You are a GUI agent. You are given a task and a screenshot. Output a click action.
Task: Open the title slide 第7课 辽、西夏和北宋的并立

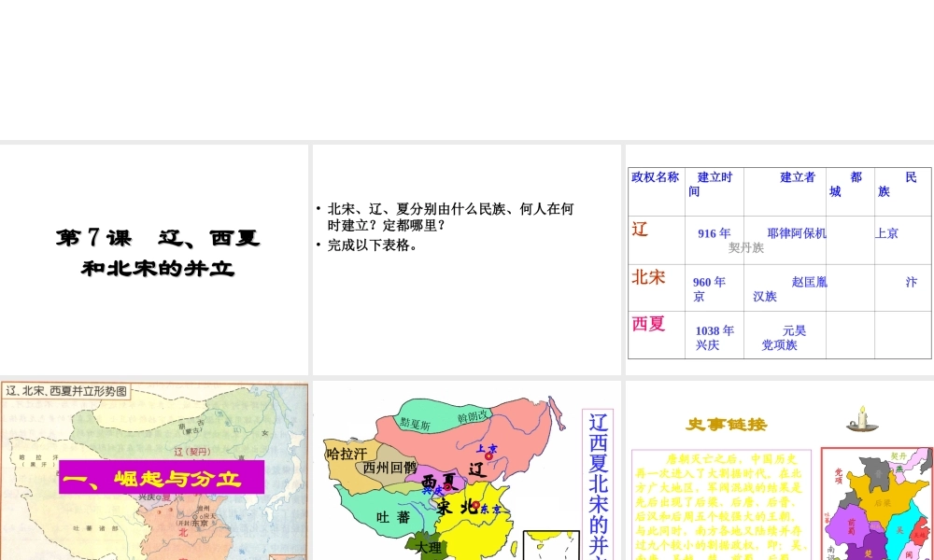point(158,252)
